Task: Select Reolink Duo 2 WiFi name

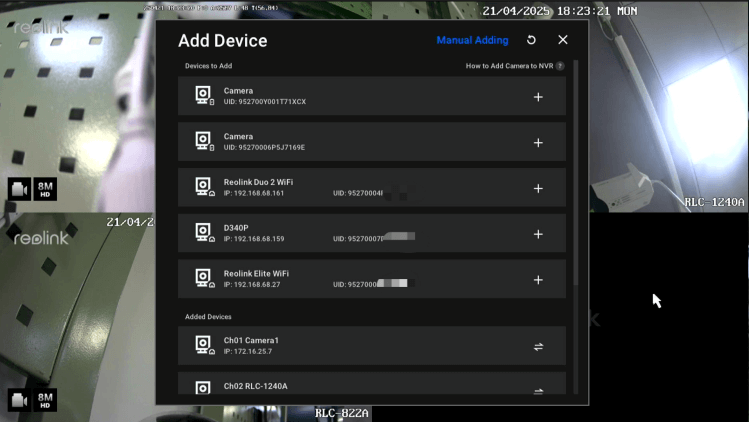Action: 258,182
